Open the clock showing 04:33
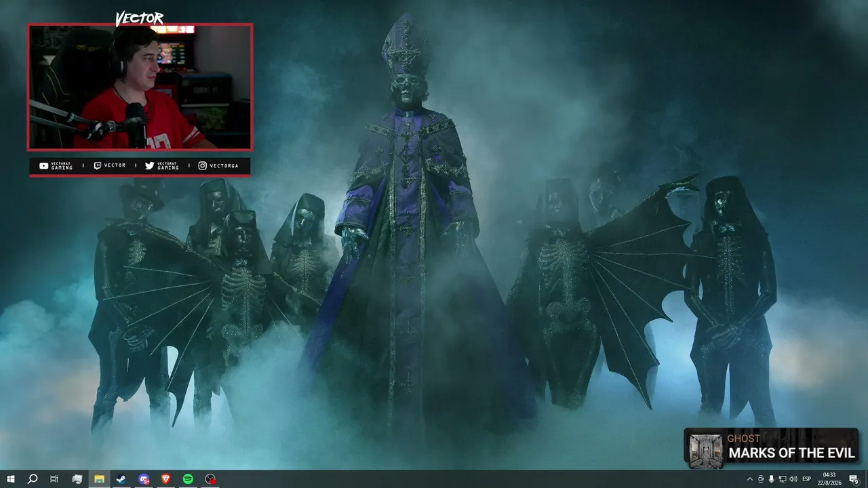Image resolution: width=868 pixels, height=488 pixels. tap(831, 479)
